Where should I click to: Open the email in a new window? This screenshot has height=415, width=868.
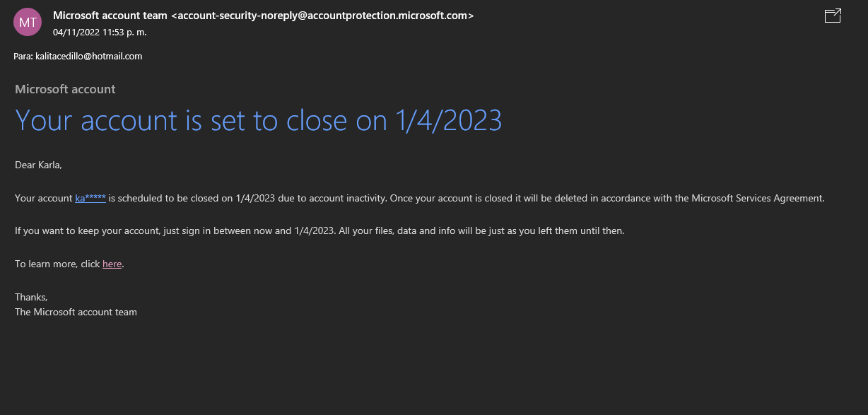click(x=833, y=16)
